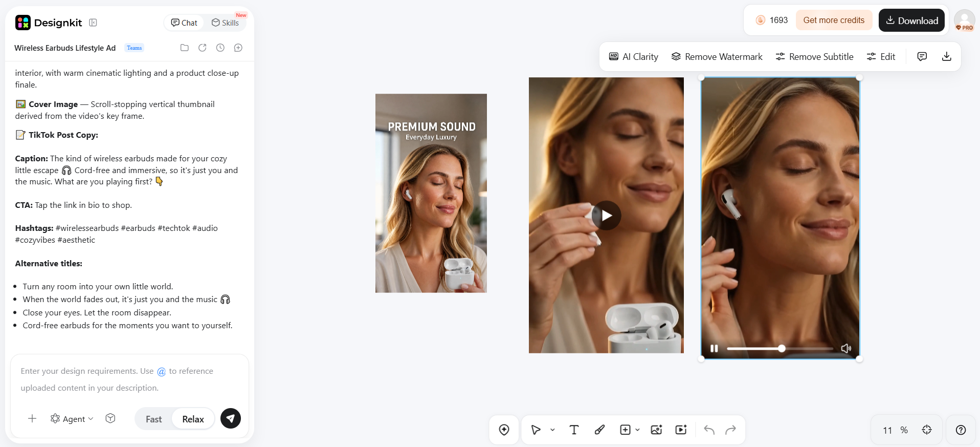The height and width of the screenshot is (447, 980).
Task: Mute the selected video audio
Action: click(x=846, y=349)
